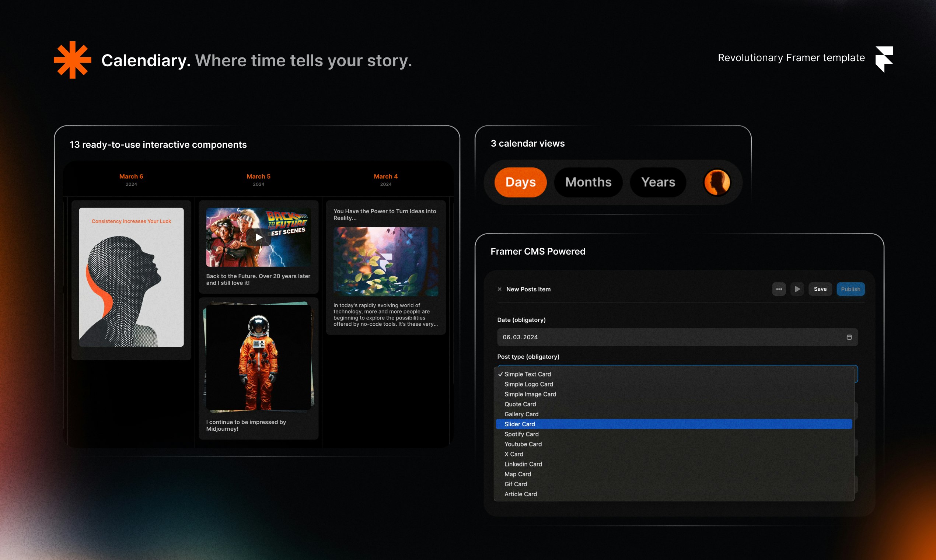936x560 pixels.
Task: Click the orange profile avatar
Action: [717, 182]
